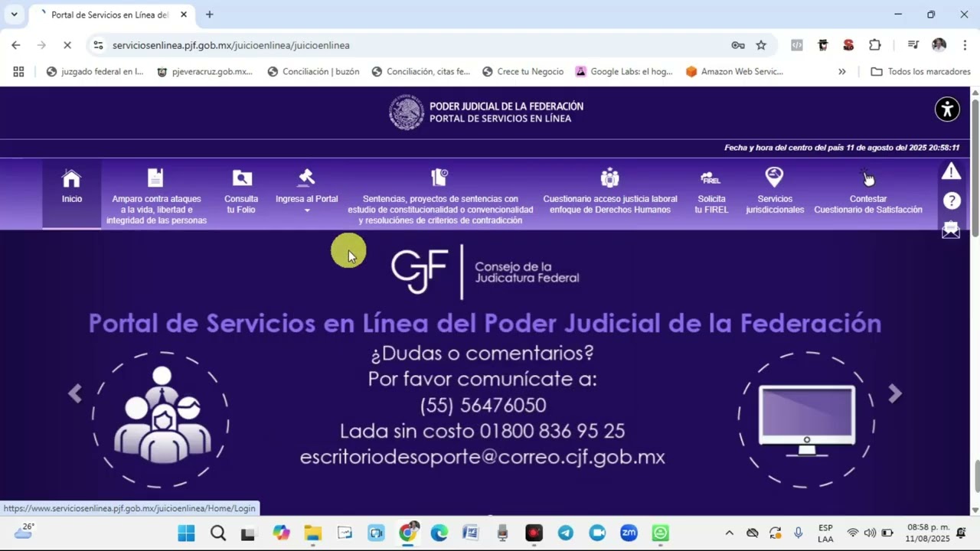Open Cuestionario acceso justicia laboral
This screenshot has width=980, height=551.
[610, 192]
